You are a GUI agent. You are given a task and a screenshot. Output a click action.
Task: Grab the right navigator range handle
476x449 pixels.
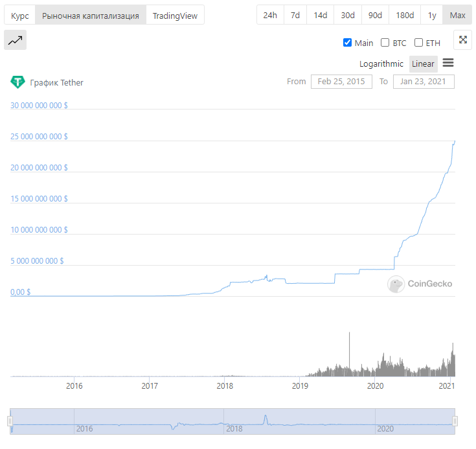click(455, 420)
